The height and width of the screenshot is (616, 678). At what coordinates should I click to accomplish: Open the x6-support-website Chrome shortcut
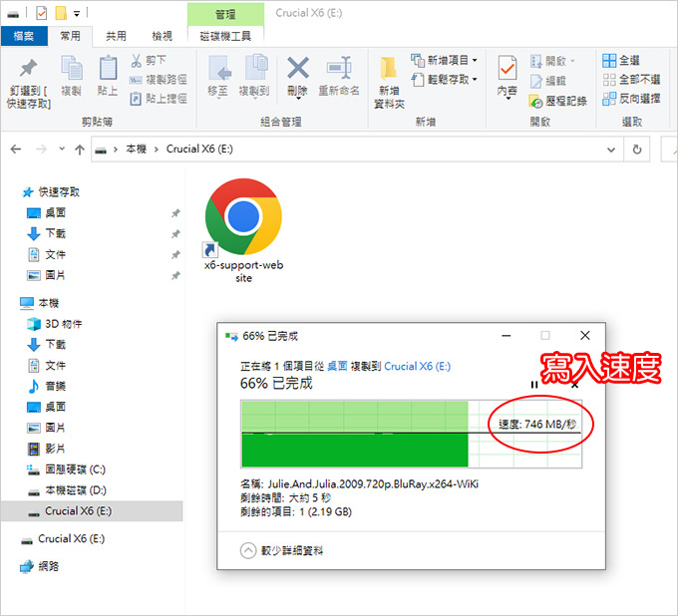(x=243, y=230)
